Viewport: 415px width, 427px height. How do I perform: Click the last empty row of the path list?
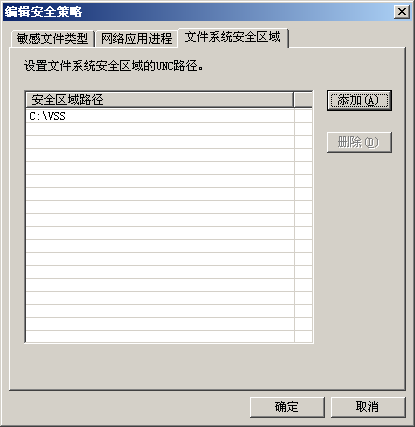160,336
